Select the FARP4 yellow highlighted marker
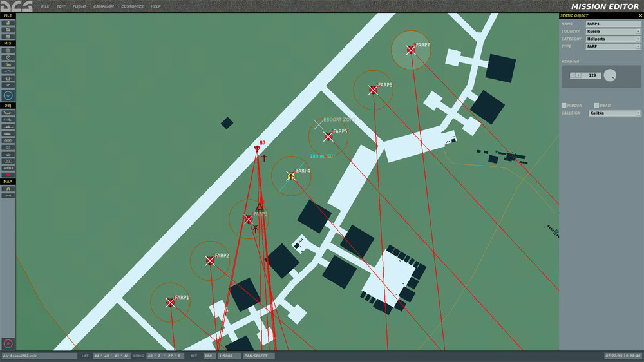 pyautogui.click(x=291, y=176)
